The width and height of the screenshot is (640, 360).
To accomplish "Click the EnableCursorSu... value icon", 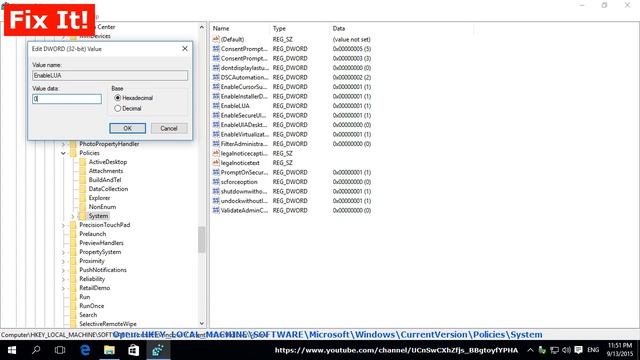I will [x=216, y=87].
